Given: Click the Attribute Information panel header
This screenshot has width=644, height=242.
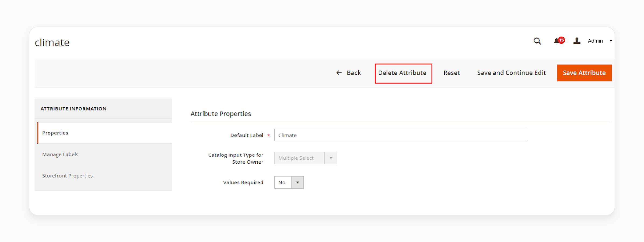Looking at the screenshot, I should pyautogui.click(x=103, y=109).
